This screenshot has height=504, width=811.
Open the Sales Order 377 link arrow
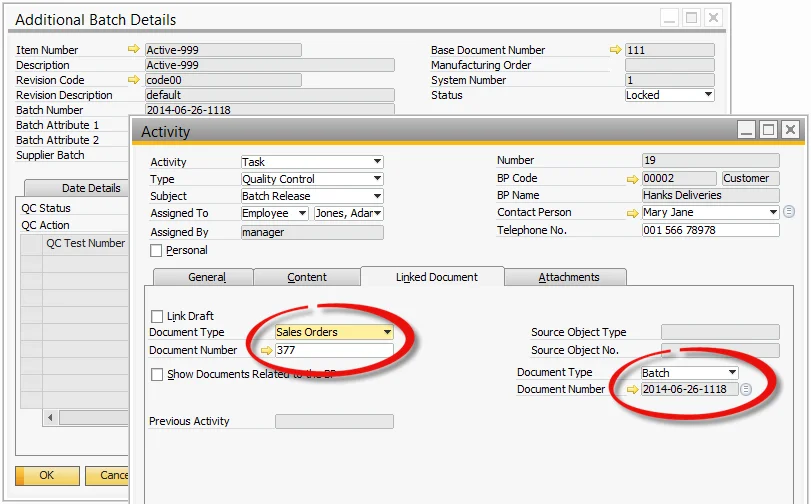[266, 350]
